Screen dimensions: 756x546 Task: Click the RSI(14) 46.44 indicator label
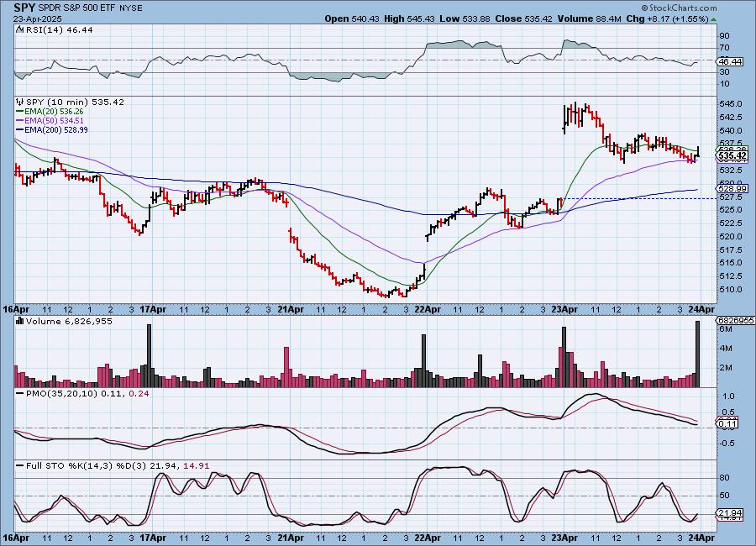[59, 29]
